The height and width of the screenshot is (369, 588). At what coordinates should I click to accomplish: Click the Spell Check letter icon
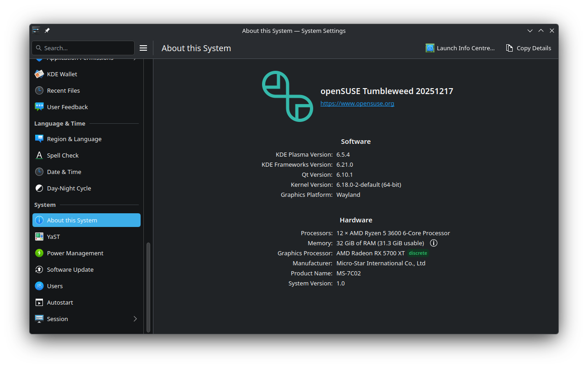pyautogui.click(x=39, y=155)
